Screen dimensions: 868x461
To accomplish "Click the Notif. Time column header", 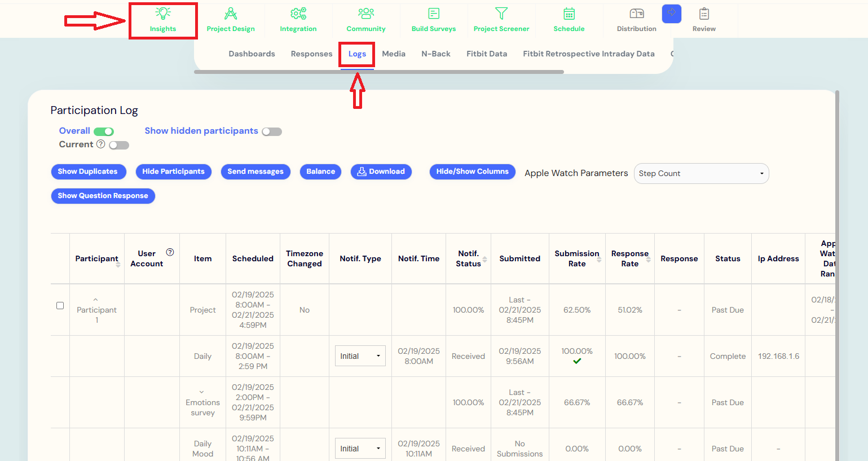I will point(418,258).
